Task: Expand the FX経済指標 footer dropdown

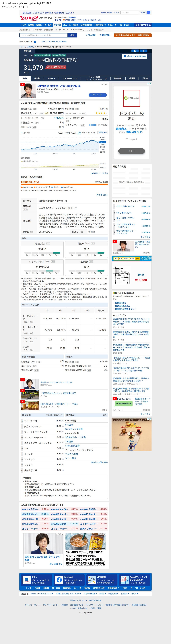Action: 113,594
